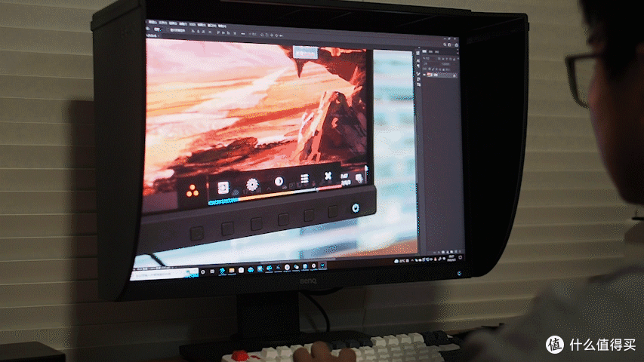This screenshot has width=644, height=362.
Task: Open the weather widget in taskbar
Action: pos(400,261)
